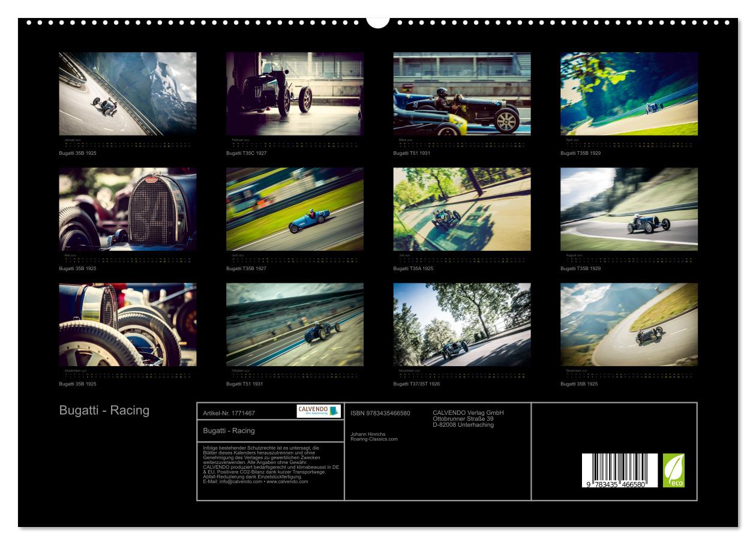Click "Bugatti T51 1931" under the grandstand photo
This screenshot has height=545, width=756.
pyautogui.click(x=245, y=384)
